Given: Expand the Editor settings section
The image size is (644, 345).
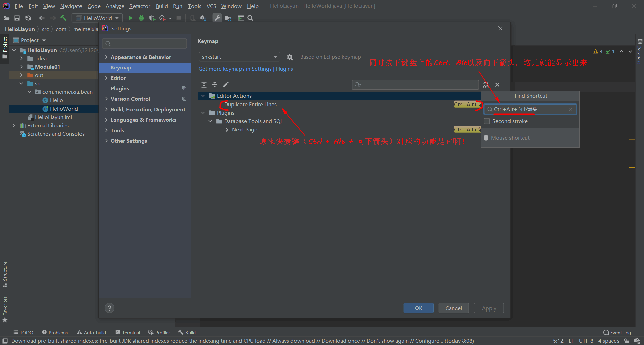Looking at the screenshot, I should [106, 78].
